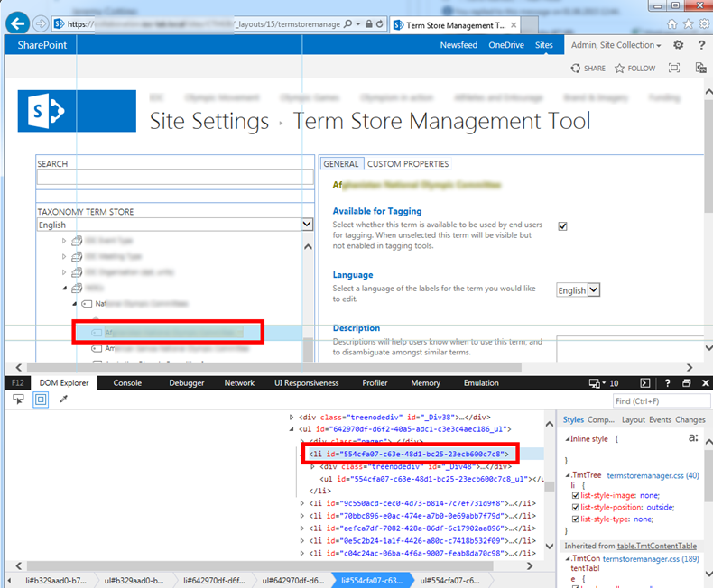This screenshot has width=713, height=588.
Task: Open the Newsfeed link
Action: click(x=458, y=45)
